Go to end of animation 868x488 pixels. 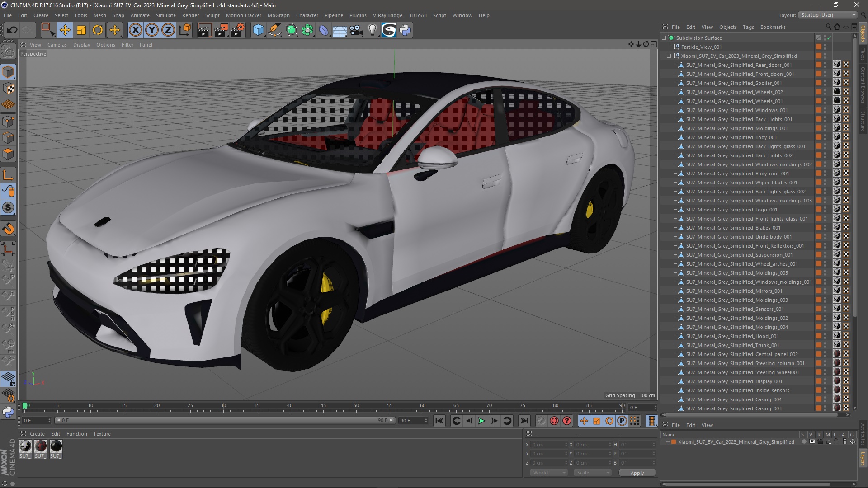point(524,421)
